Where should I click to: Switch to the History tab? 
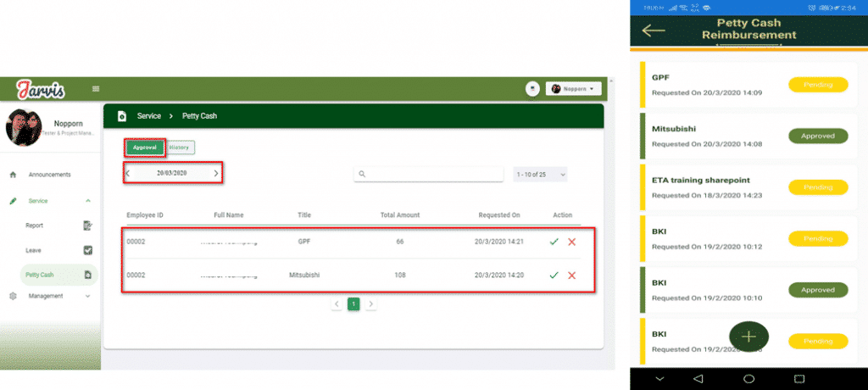point(180,148)
